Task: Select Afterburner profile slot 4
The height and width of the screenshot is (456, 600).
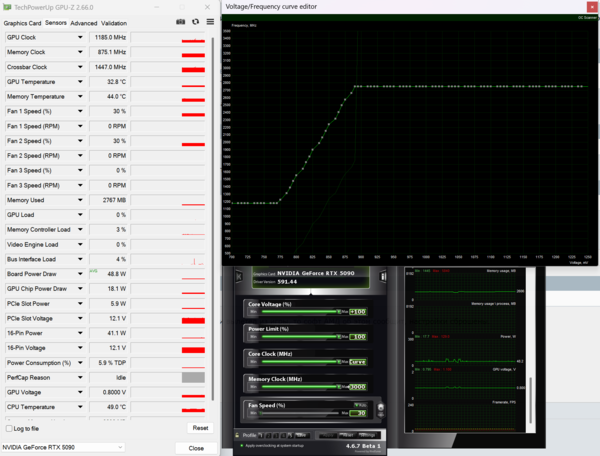Action: 283,435
